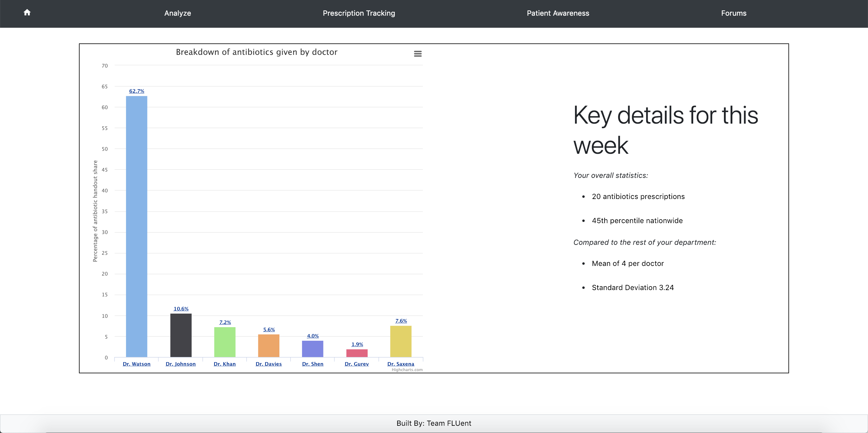868x433 pixels.
Task: Click the blue Dr. Watson bar
Action: point(137,226)
